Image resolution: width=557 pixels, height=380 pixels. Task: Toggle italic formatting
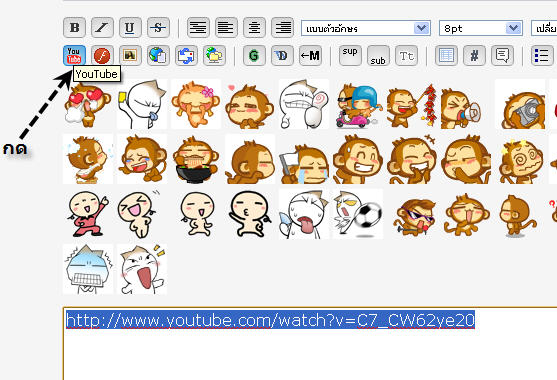coord(102,27)
